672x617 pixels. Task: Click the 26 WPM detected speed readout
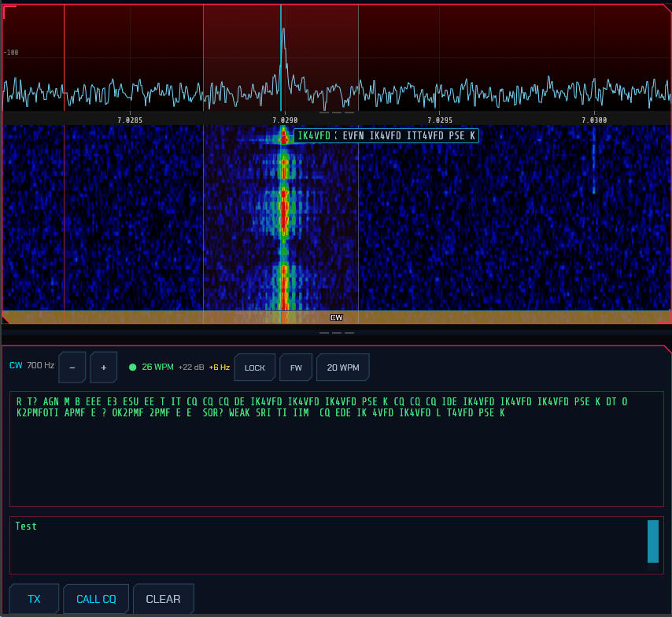[157, 367]
